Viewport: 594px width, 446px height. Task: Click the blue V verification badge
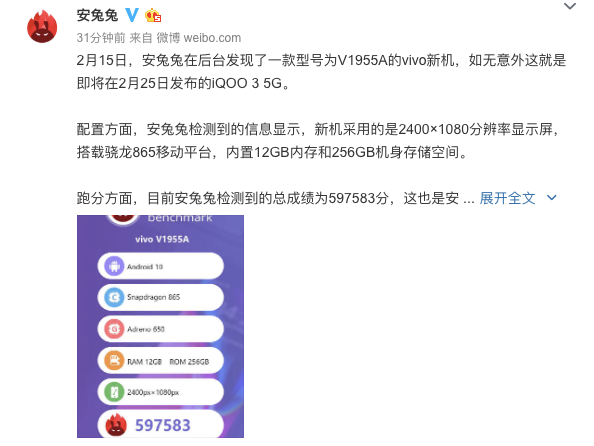(x=132, y=15)
